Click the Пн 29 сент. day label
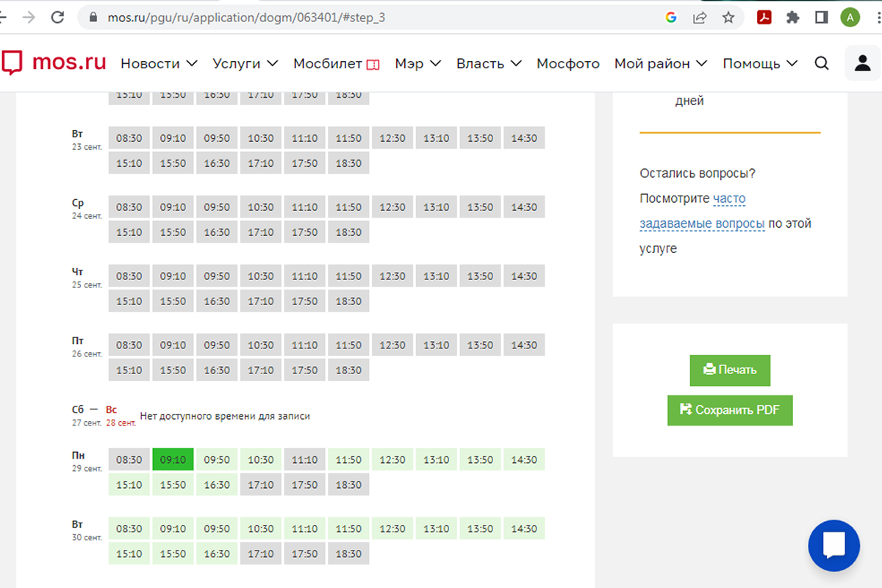This screenshot has height=588, width=882. click(x=87, y=462)
